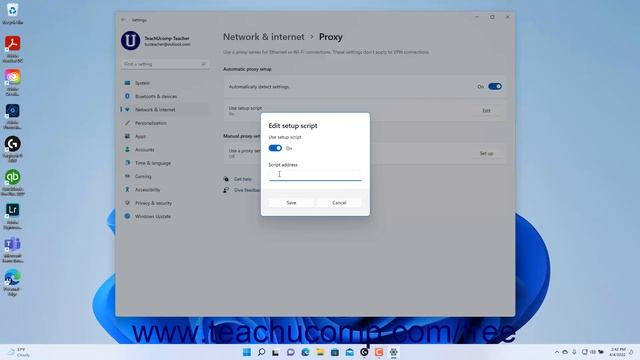Open Microsoft Teams desktop icon
The width and height of the screenshot is (640, 360).
13,249
